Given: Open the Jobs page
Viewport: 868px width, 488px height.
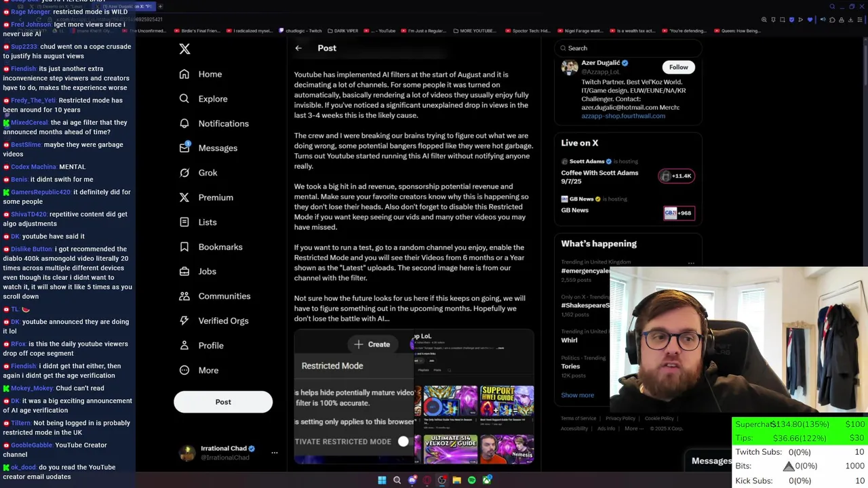Looking at the screenshot, I should pyautogui.click(x=197, y=272).
